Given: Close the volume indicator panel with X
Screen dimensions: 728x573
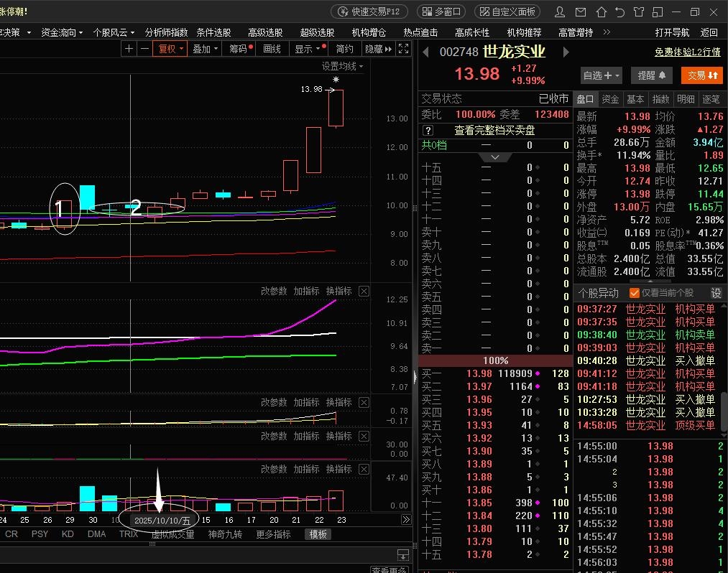Looking at the screenshot, I should (364, 469).
